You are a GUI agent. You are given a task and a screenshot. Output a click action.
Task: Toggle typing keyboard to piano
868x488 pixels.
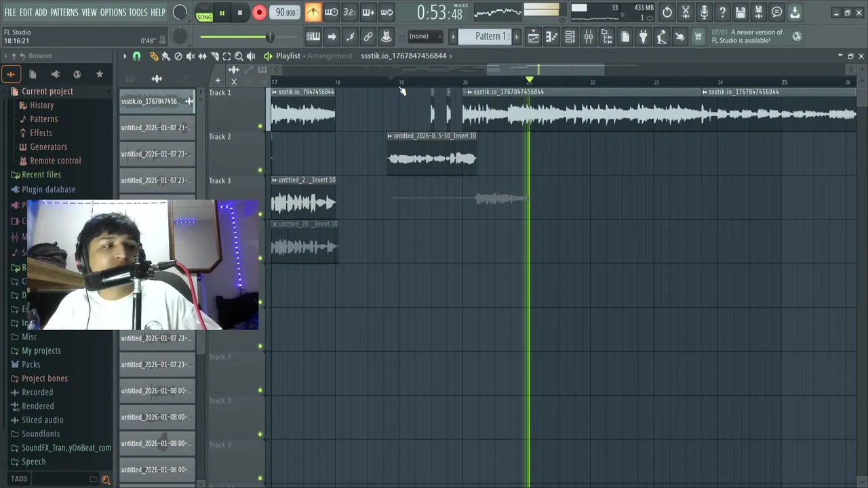tap(313, 37)
